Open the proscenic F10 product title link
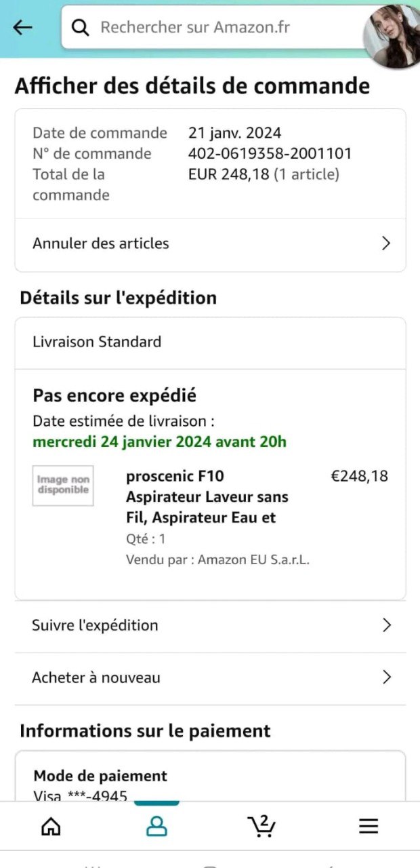This screenshot has width=420, height=868. 207,497
